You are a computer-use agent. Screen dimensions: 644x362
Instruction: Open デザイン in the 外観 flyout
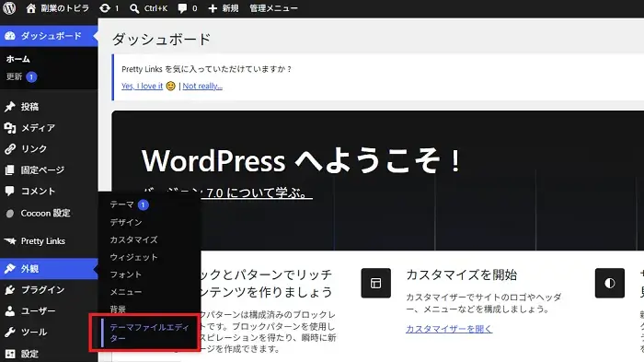pos(126,222)
